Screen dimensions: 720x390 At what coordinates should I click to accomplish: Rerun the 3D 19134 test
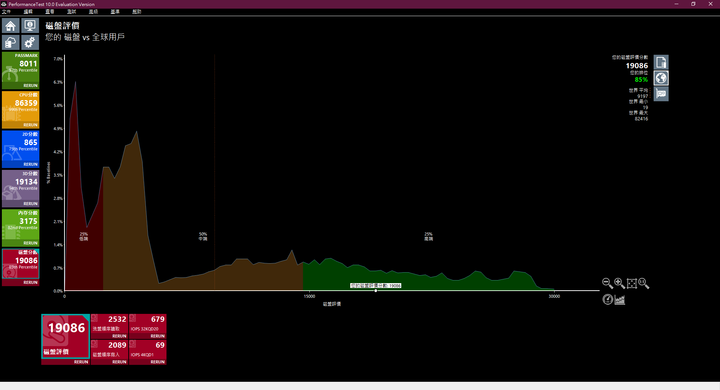[x=30, y=203]
